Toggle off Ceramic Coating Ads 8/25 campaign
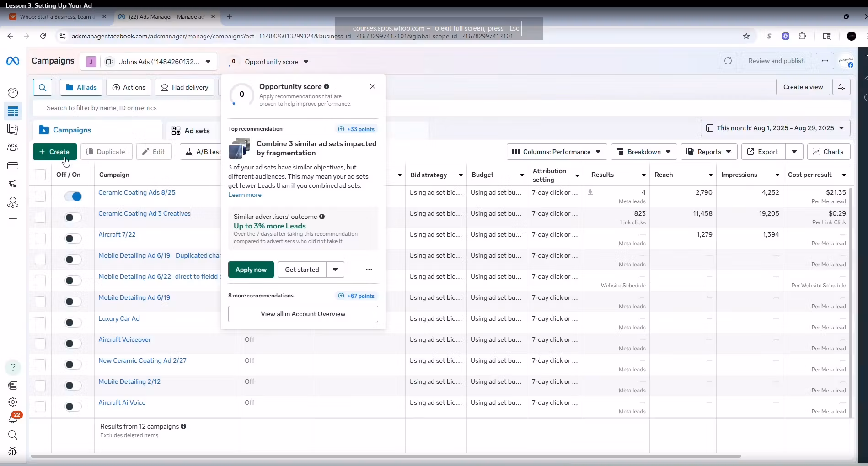Viewport: 868px width, 466px height. coord(73,196)
